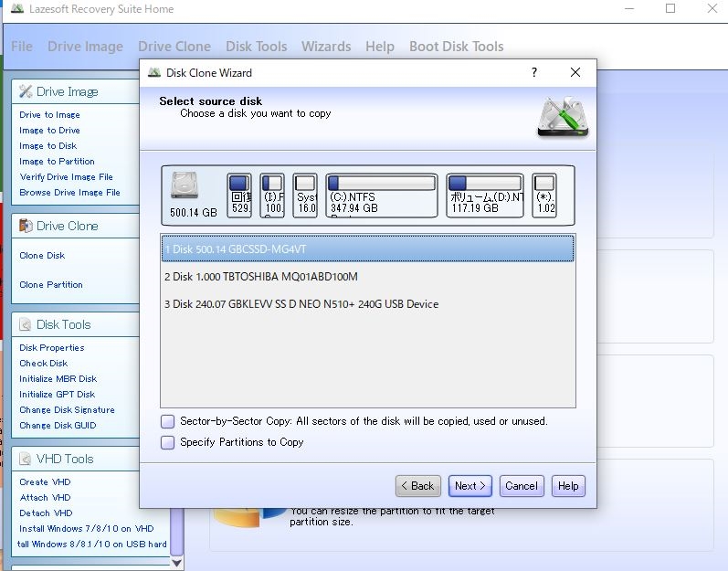Open Install Windows 7/8/10 on VHD link
This screenshot has width=728, height=571.
(87, 528)
